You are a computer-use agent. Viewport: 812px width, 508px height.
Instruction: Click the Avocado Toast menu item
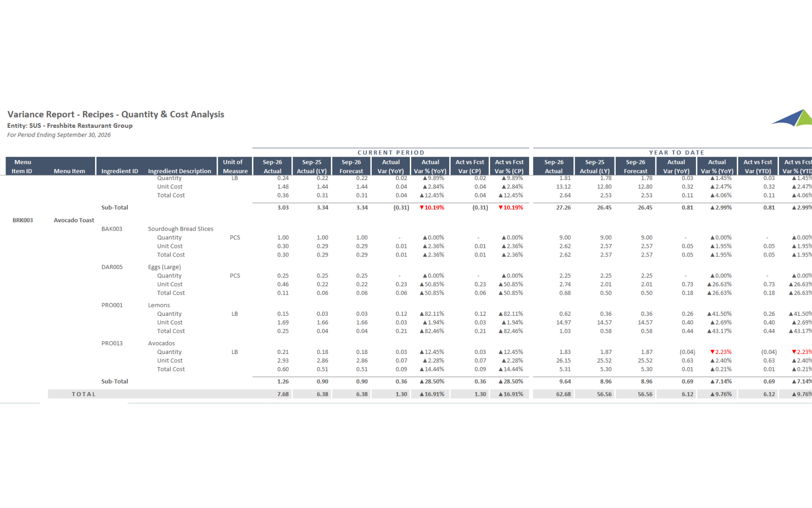pyautogui.click(x=74, y=220)
